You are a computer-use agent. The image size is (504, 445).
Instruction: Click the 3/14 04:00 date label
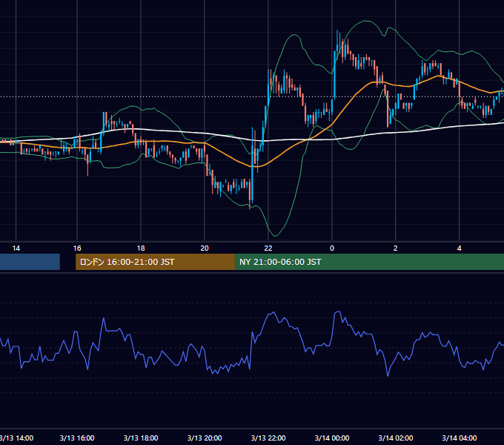[x=460, y=438]
